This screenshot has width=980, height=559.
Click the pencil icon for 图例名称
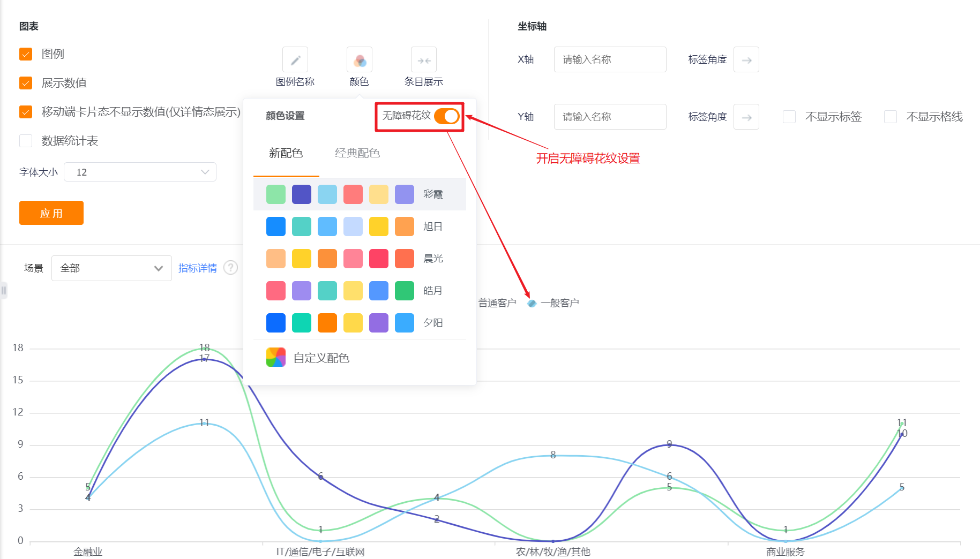pos(295,60)
